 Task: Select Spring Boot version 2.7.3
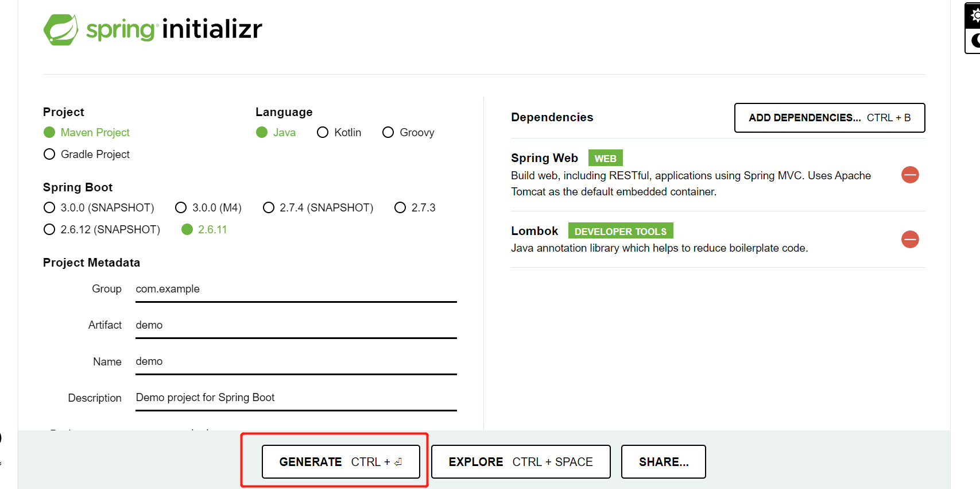415,207
